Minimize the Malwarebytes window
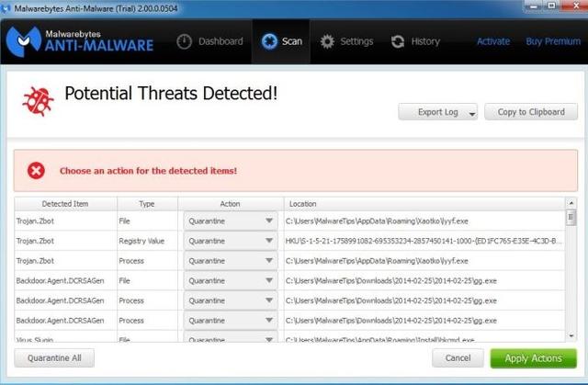This screenshot has height=385, width=588. 535,6
